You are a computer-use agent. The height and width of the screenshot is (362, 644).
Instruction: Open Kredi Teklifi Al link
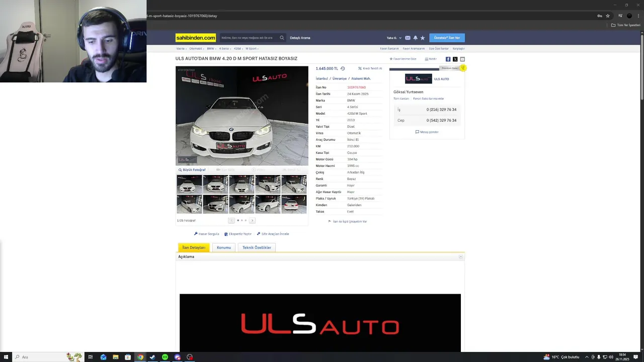[x=370, y=68]
